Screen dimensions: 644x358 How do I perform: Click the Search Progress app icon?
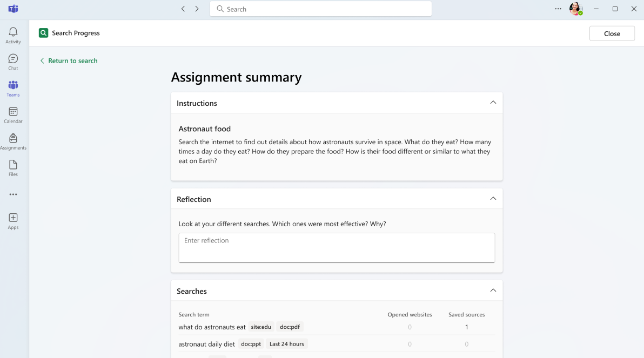click(x=44, y=33)
